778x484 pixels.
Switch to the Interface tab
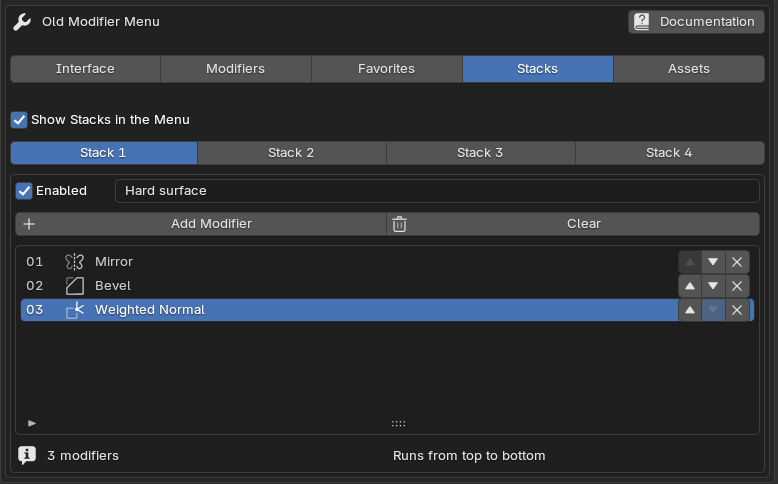tap(85, 69)
